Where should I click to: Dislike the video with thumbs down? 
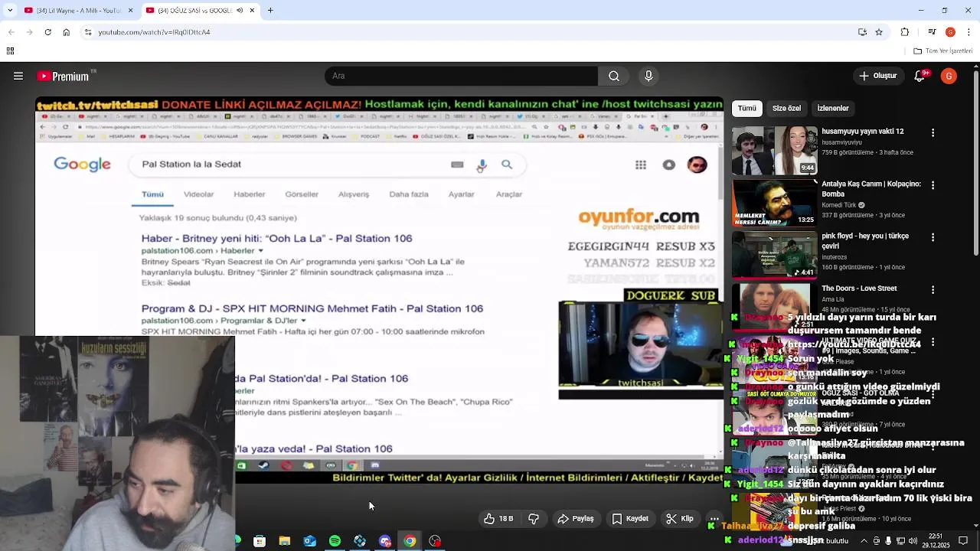coord(534,519)
